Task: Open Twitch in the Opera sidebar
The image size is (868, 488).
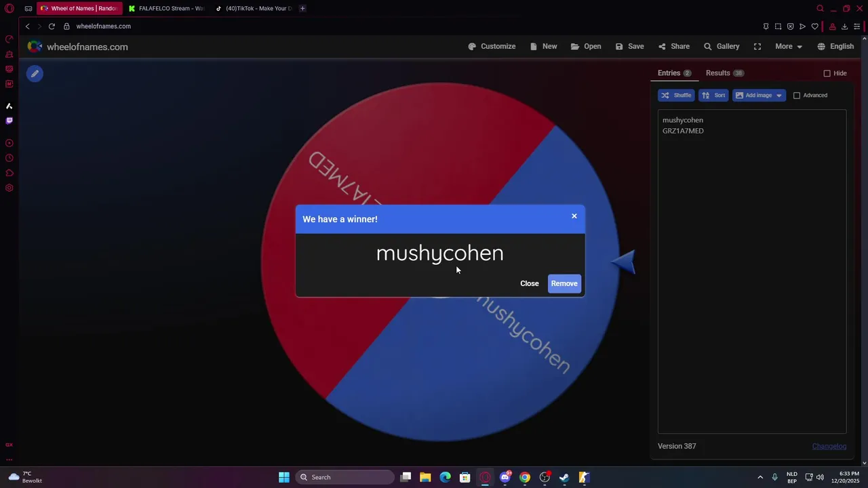Action: pyautogui.click(x=9, y=121)
